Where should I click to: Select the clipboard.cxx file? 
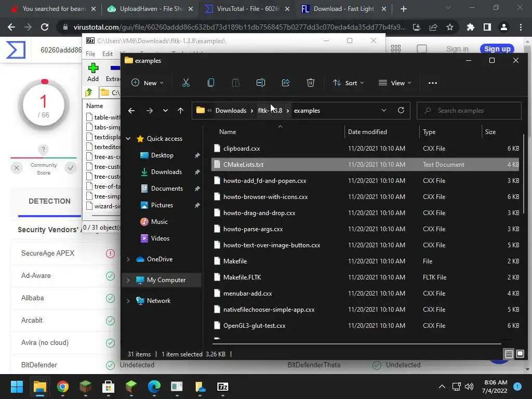[x=365, y=149]
